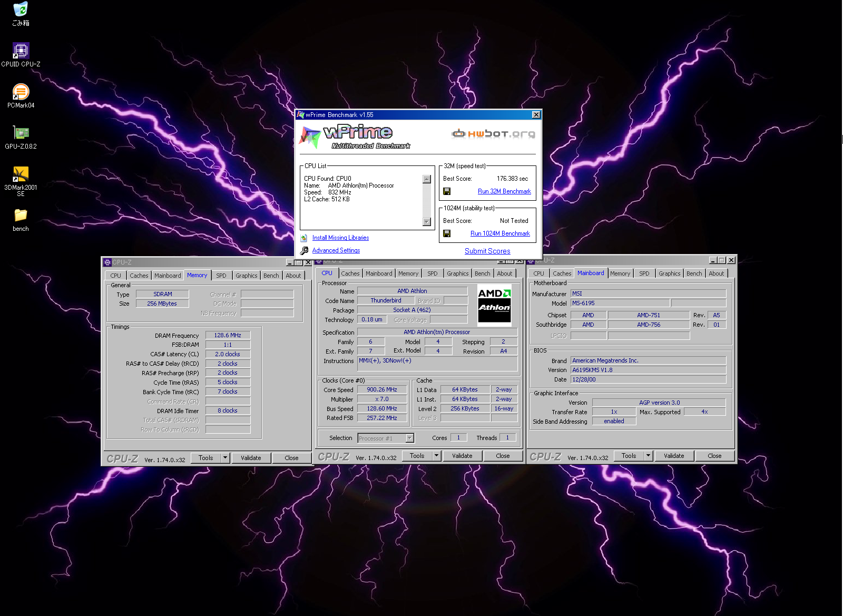Open Bench tab in left CPU-Z window
This screenshot has height=616, width=843.
click(271, 276)
